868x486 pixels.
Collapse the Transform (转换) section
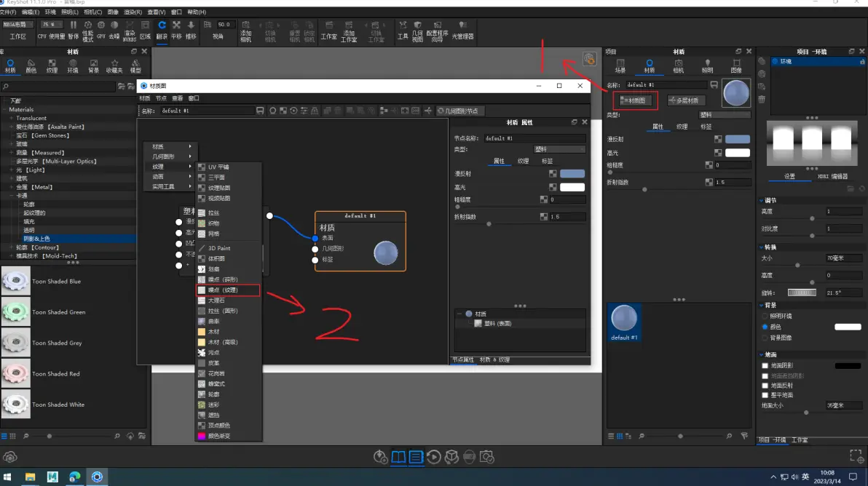pos(762,247)
